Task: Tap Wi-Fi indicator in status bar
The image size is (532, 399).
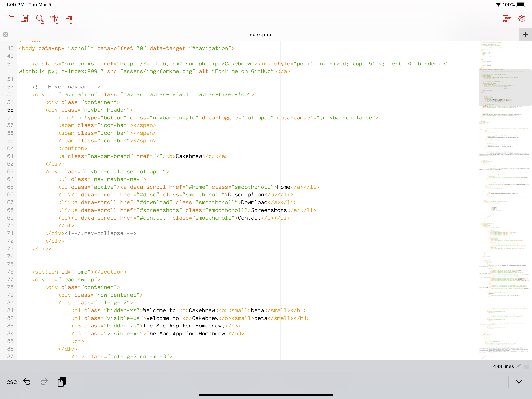Action: (x=498, y=4)
